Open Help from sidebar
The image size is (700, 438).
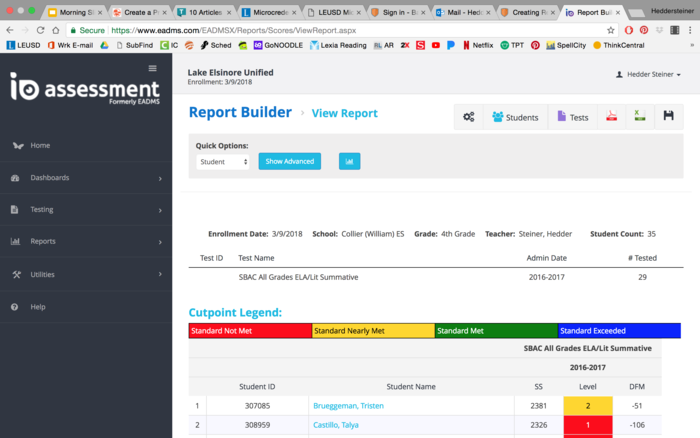38,307
